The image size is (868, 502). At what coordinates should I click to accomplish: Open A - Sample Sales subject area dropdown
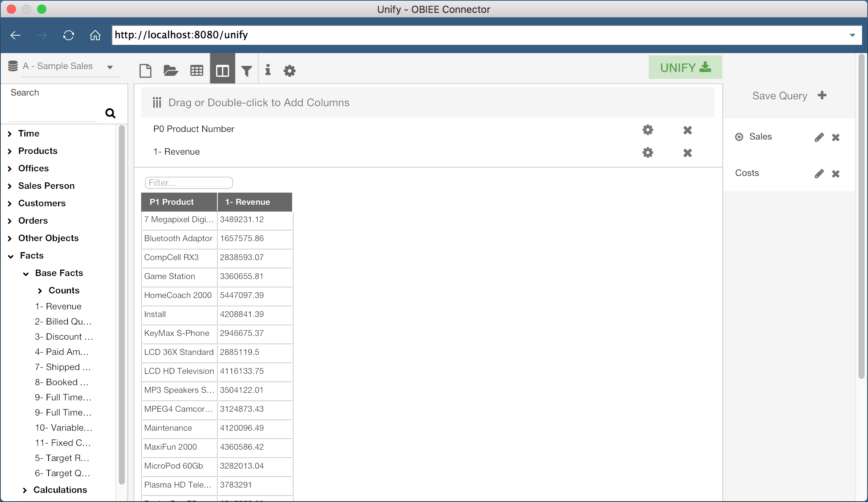click(110, 67)
